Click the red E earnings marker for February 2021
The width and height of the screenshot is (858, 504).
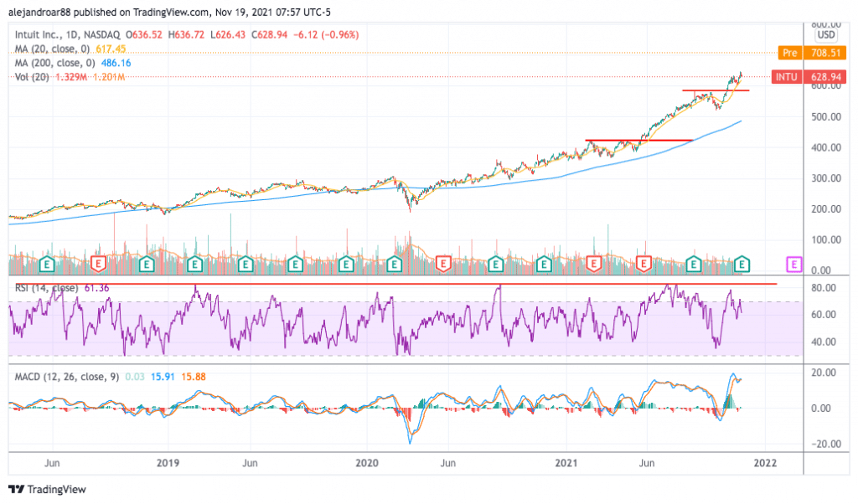(594, 265)
